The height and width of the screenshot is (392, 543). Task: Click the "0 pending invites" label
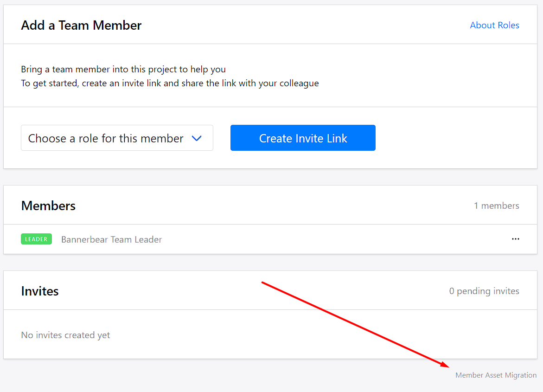click(x=484, y=291)
